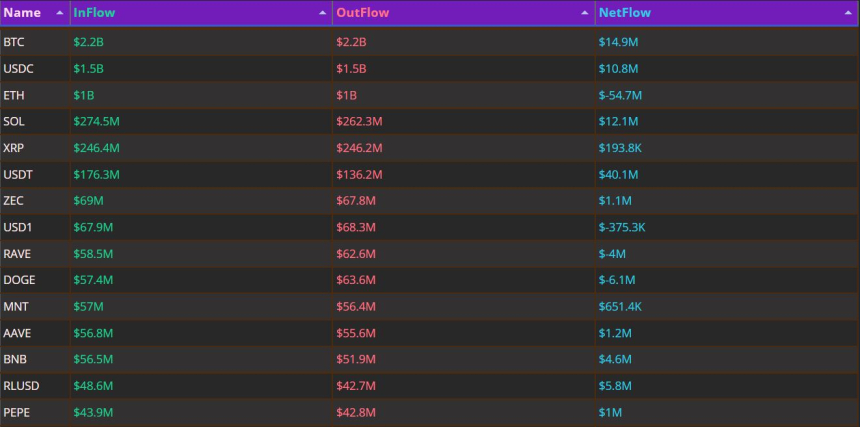
Task: Select the RAVE row name
Action: (18, 254)
